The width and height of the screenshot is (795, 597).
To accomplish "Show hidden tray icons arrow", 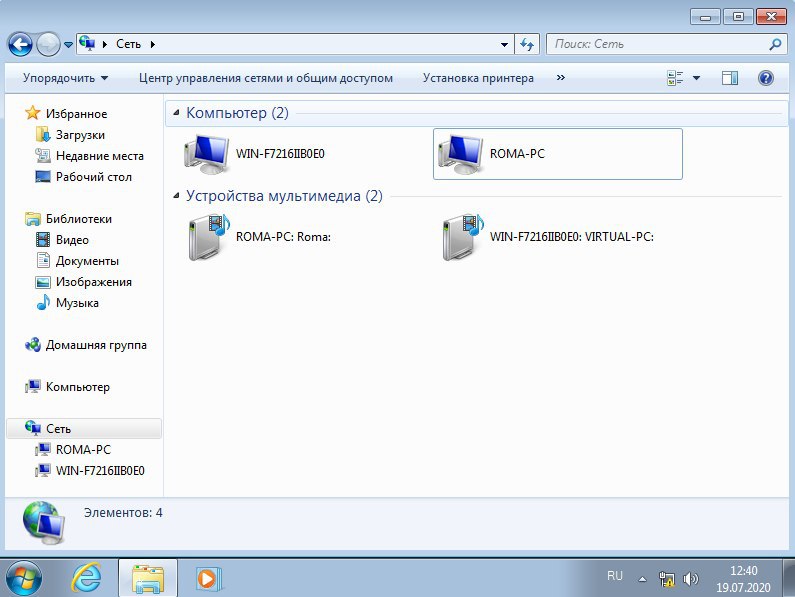I will click(642, 579).
